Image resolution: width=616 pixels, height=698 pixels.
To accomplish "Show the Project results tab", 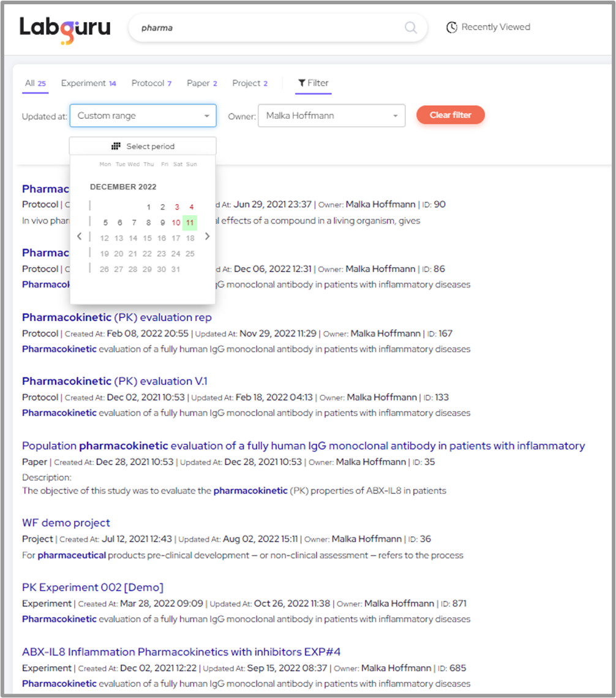I will 249,83.
